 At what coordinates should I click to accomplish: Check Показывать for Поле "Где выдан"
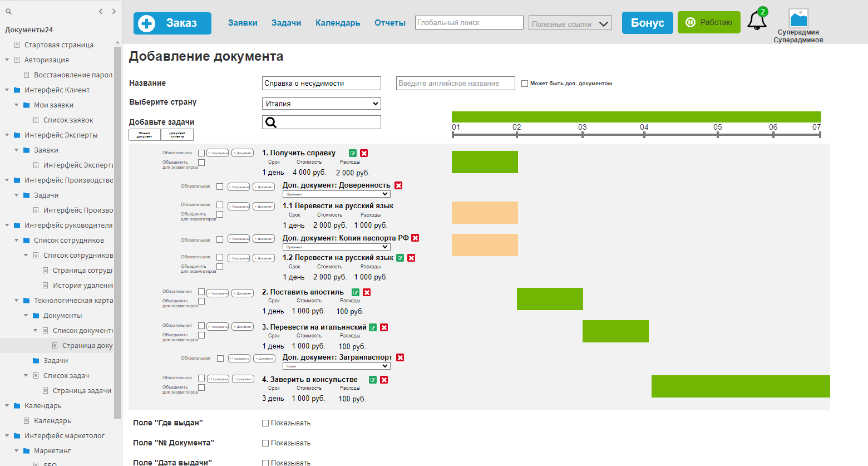point(265,423)
